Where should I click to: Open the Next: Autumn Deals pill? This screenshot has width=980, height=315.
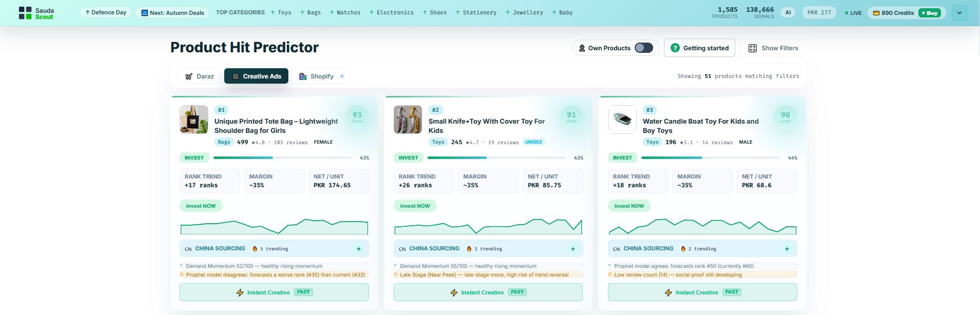(172, 13)
